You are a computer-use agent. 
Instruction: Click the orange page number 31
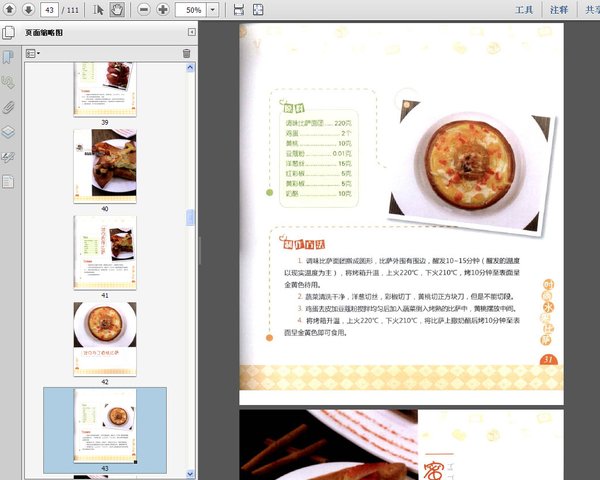548,359
